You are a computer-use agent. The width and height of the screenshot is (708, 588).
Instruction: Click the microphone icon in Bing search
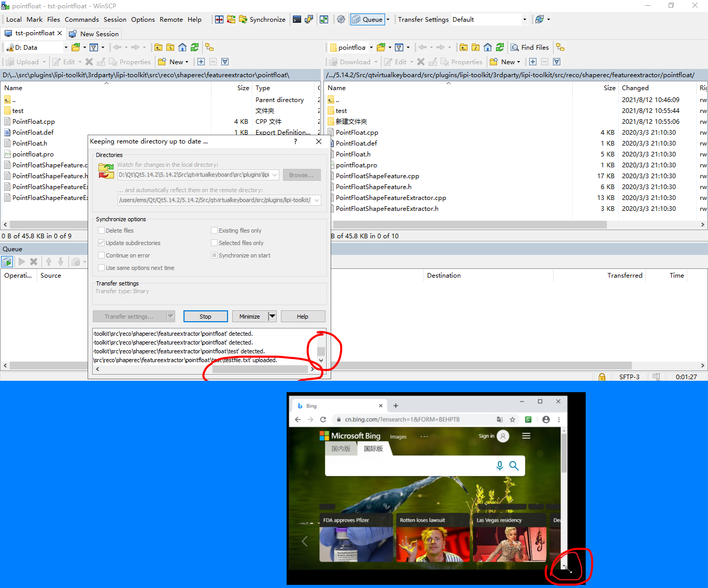point(500,466)
